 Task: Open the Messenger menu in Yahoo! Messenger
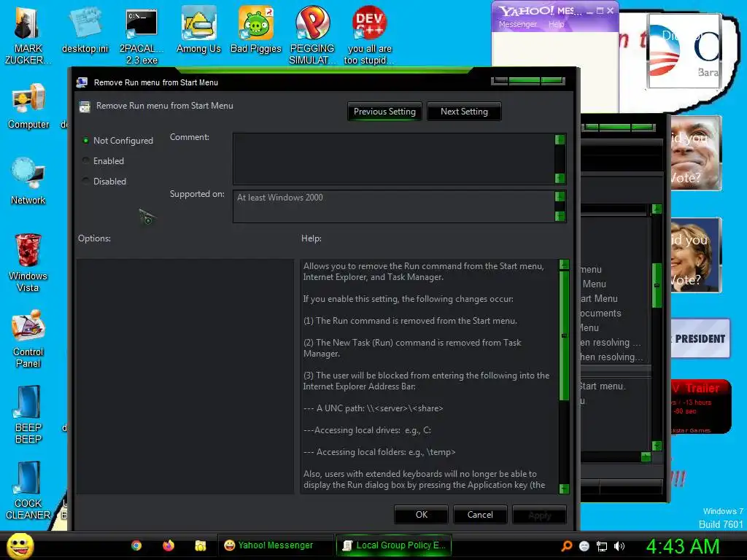(518, 24)
